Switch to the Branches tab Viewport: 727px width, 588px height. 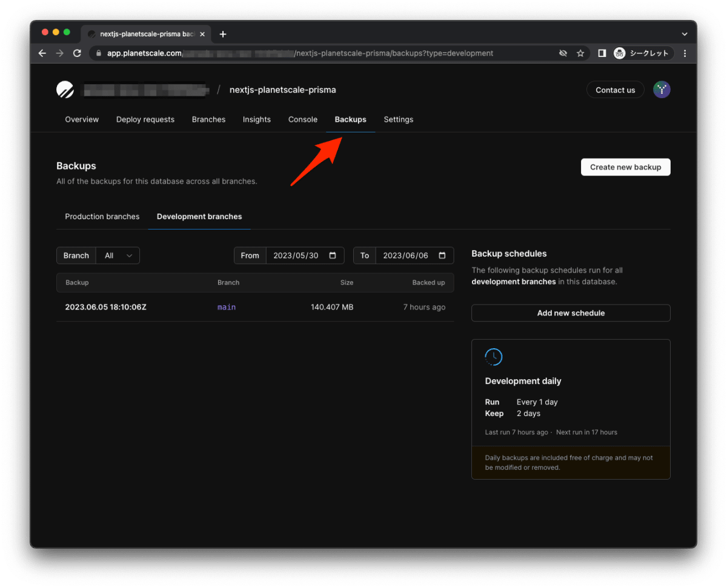[x=208, y=119]
